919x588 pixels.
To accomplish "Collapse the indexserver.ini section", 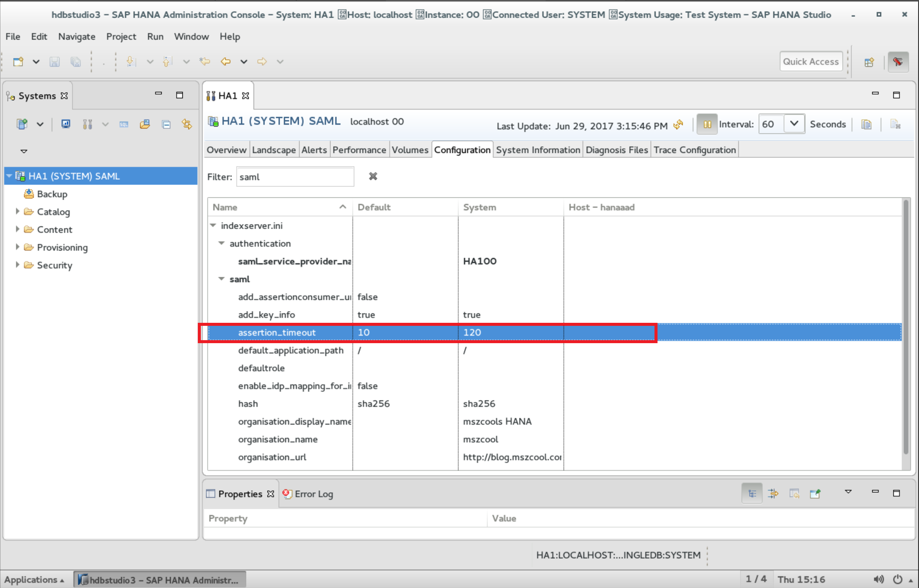I will pyautogui.click(x=213, y=226).
